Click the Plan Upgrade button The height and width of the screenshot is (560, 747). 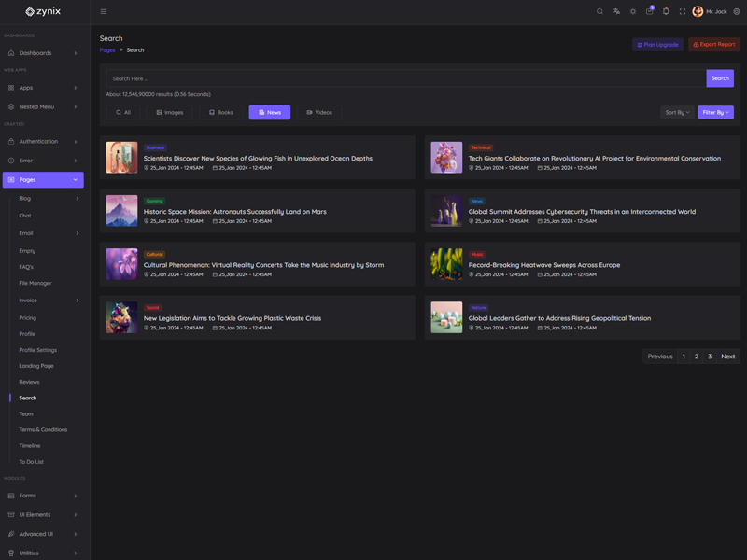[x=657, y=45]
